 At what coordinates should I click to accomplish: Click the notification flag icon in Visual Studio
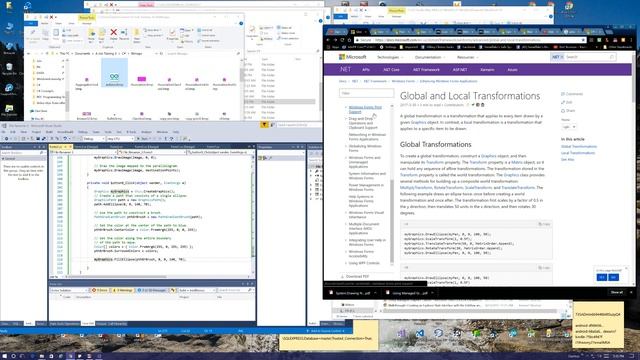pos(264,125)
